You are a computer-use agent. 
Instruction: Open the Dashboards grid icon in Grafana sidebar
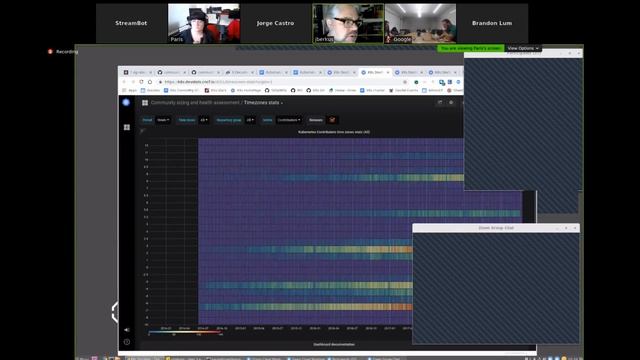(x=127, y=127)
